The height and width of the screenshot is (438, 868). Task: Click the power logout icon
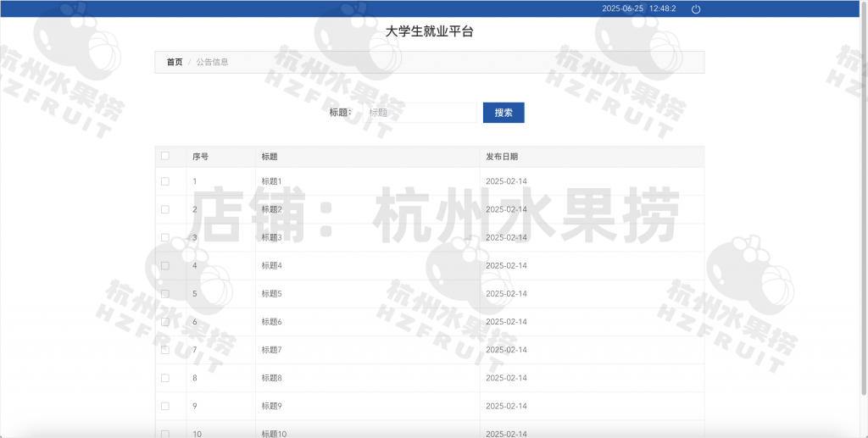click(x=696, y=8)
